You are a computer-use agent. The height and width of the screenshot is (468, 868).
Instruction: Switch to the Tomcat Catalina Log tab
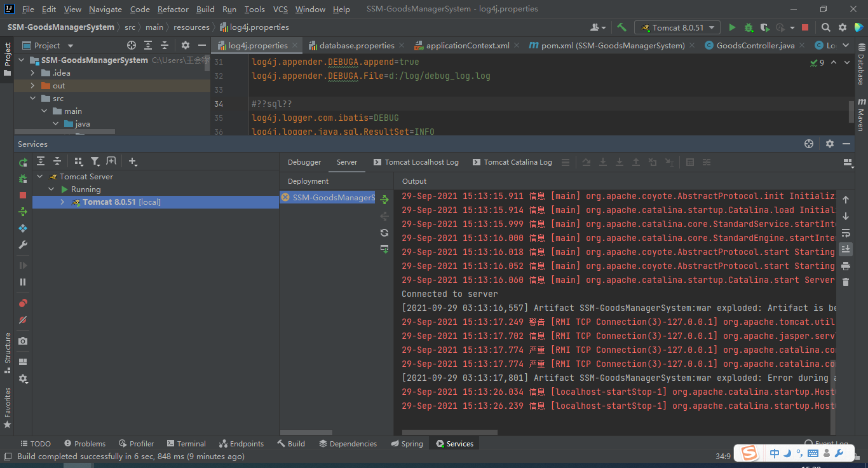pyautogui.click(x=512, y=162)
